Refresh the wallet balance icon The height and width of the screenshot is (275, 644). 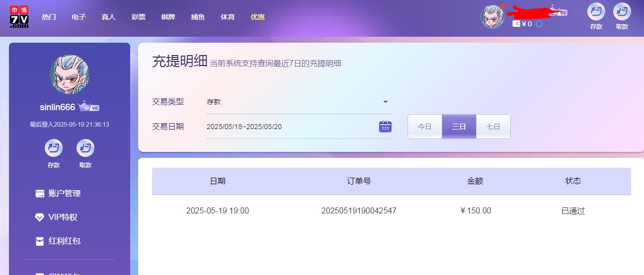click(x=539, y=24)
